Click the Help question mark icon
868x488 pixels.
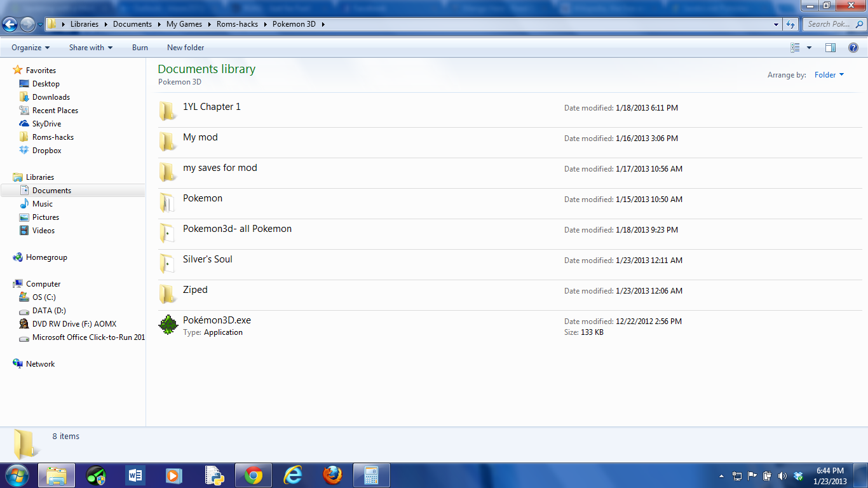click(x=853, y=48)
